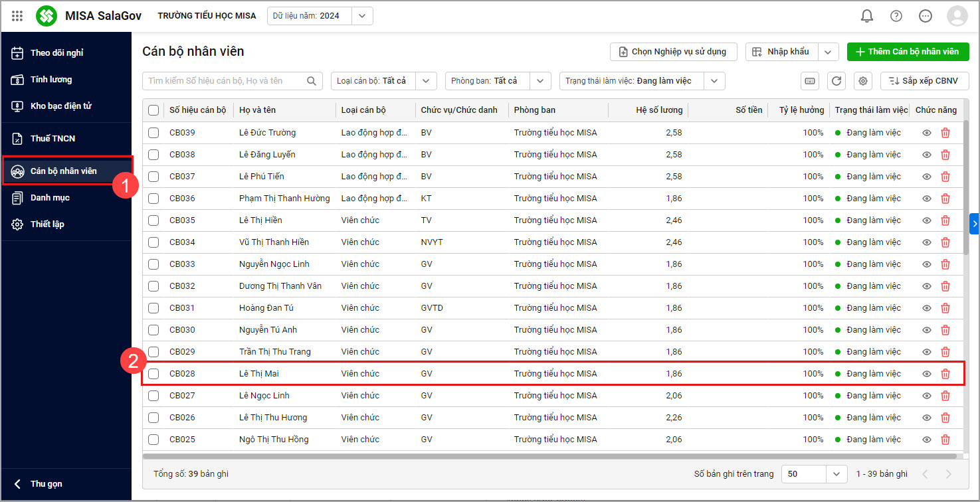Open Cán bộ nhân viên sidebar item
Screen dimensions: 980x502
point(67,171)
